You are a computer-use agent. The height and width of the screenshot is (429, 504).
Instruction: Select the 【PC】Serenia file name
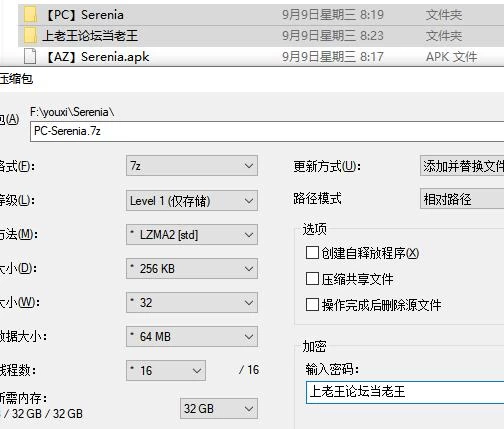tap(84, 15)
